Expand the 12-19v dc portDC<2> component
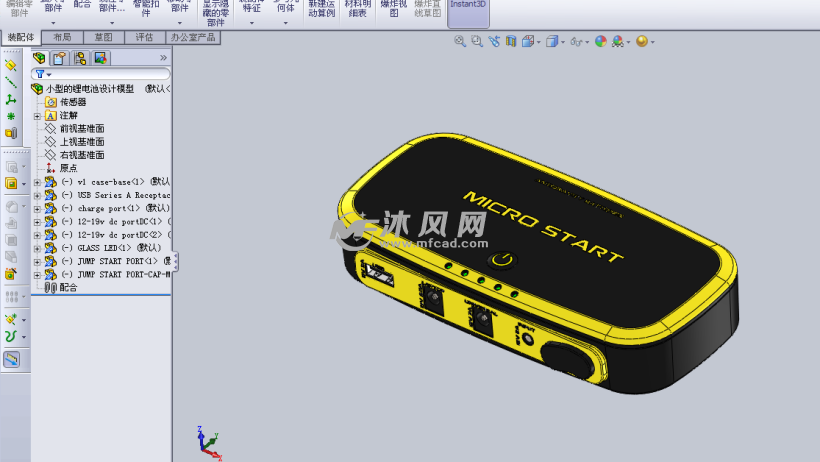The image size is (820, 462). tap(37, 235)
